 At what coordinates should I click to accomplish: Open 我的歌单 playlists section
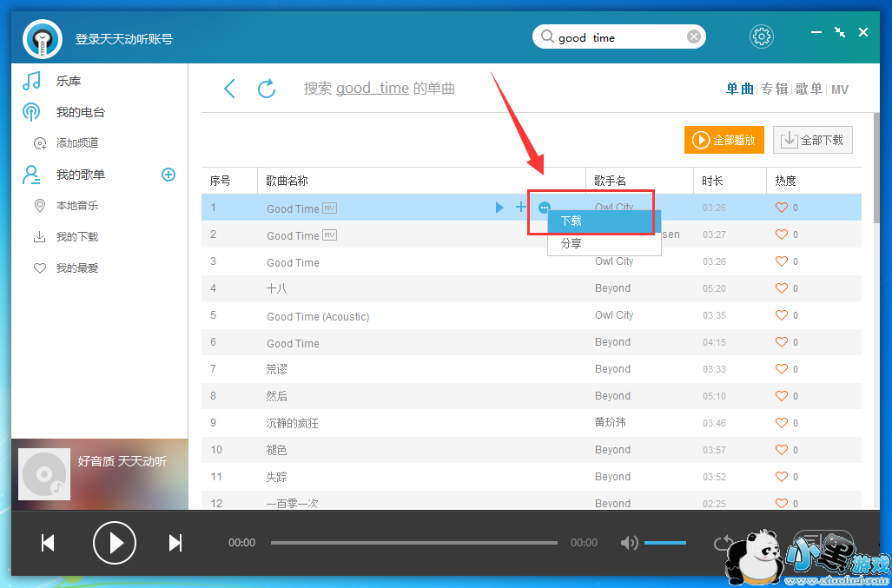80,175
